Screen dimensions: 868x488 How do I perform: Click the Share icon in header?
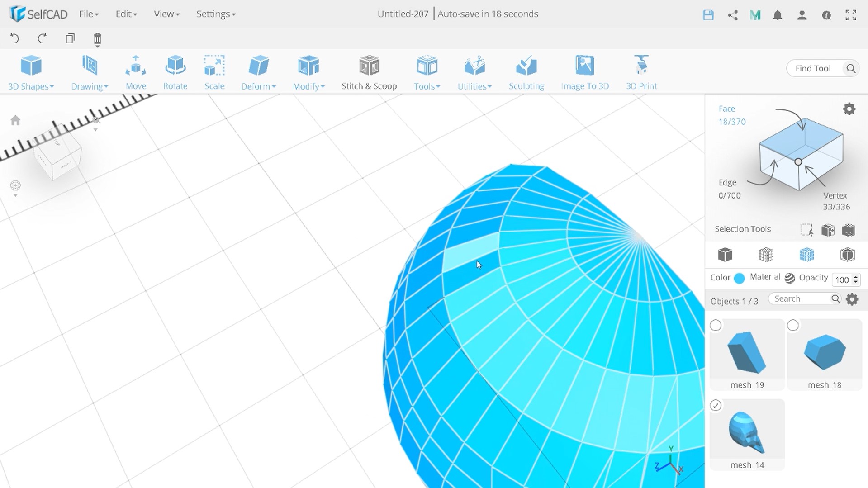[x=733, y=15]
